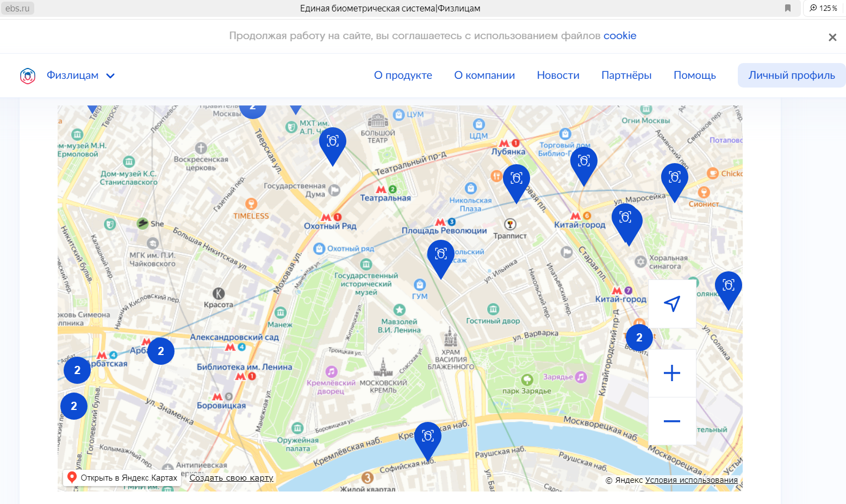Image resolution: width=846 pixels, height=504 pixels.
Task: Open Условия использования link
Action: pos(691,480)
